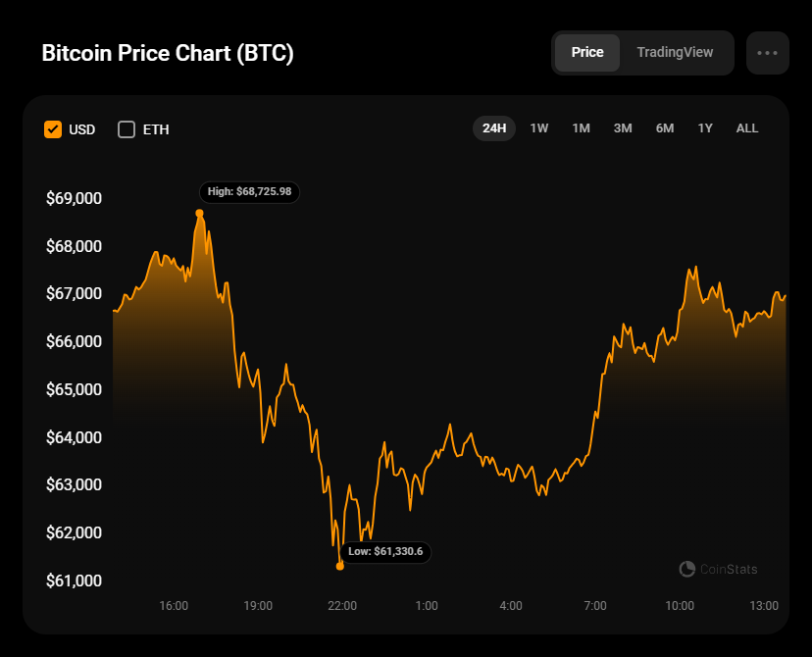Screen dimensions: 812x657
Task: Click the Low $61,330.6 label
Action: [385, 552]
